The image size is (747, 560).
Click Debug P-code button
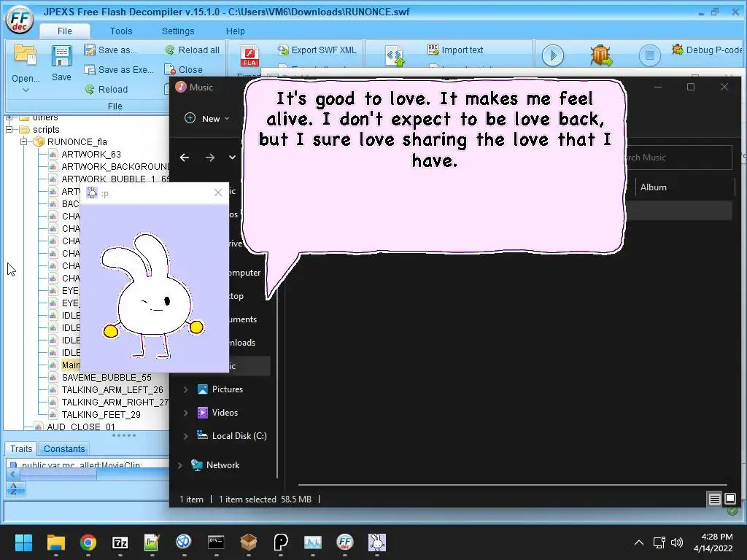point(707,50)
